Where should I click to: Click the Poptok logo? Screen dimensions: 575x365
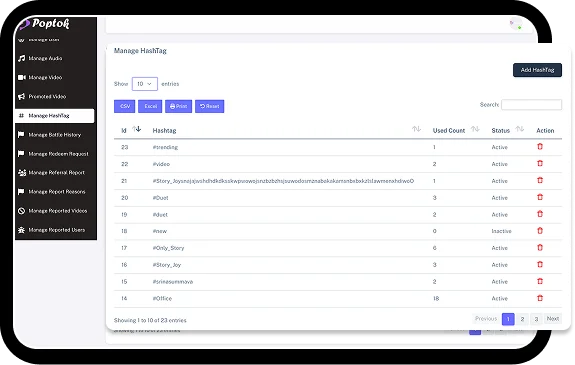pos(45,24)
